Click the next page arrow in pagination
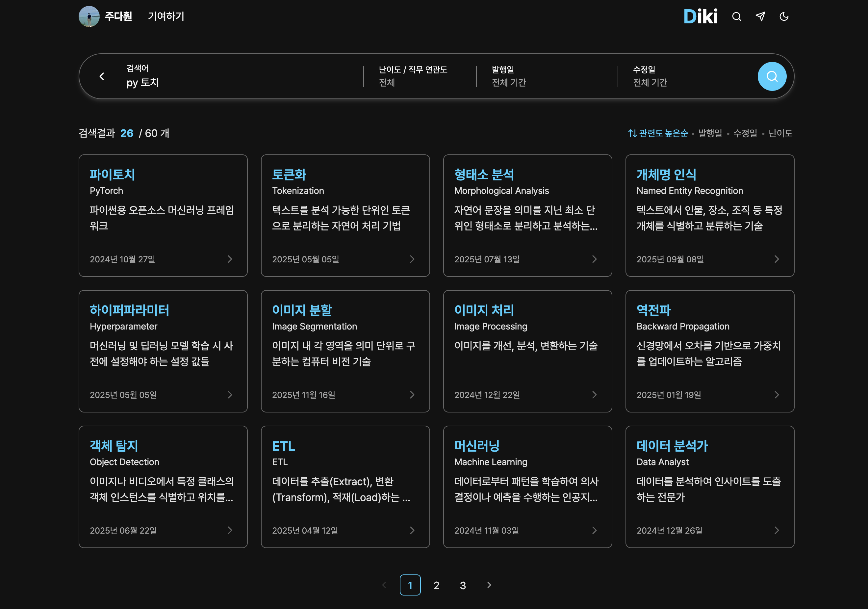The image size is (868, 609). coord(489,585)
